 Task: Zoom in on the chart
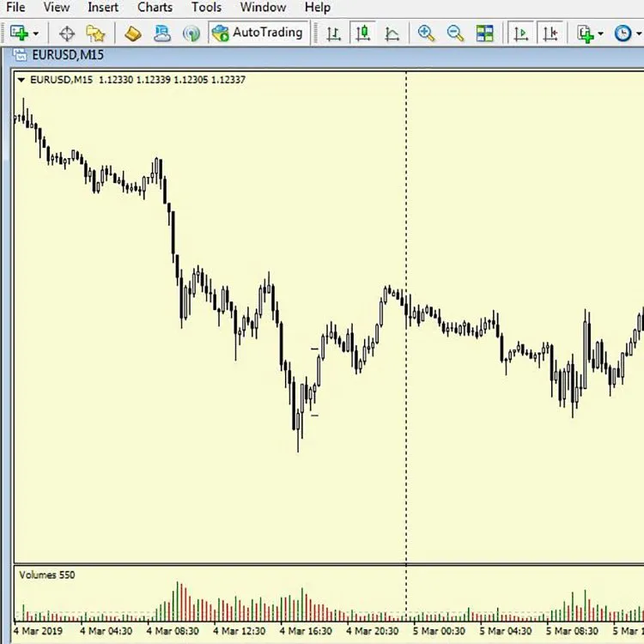point(426,33)
